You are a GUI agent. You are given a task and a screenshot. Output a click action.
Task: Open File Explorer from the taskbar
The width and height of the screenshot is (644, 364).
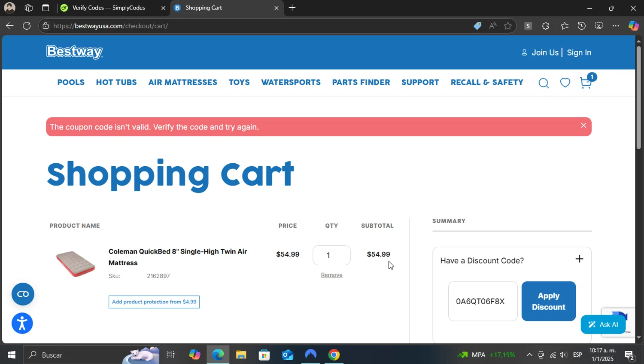(x=241, y=355)
